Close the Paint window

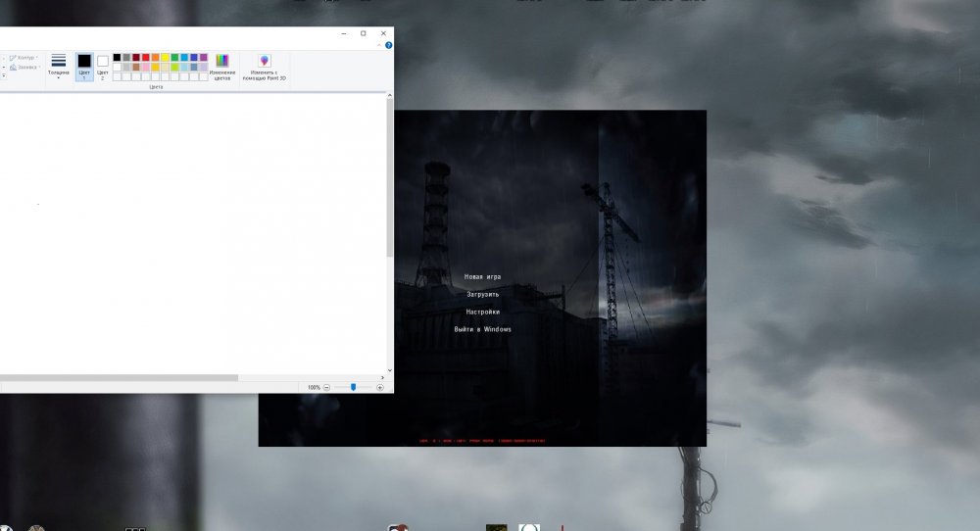[x=383, y=33]
